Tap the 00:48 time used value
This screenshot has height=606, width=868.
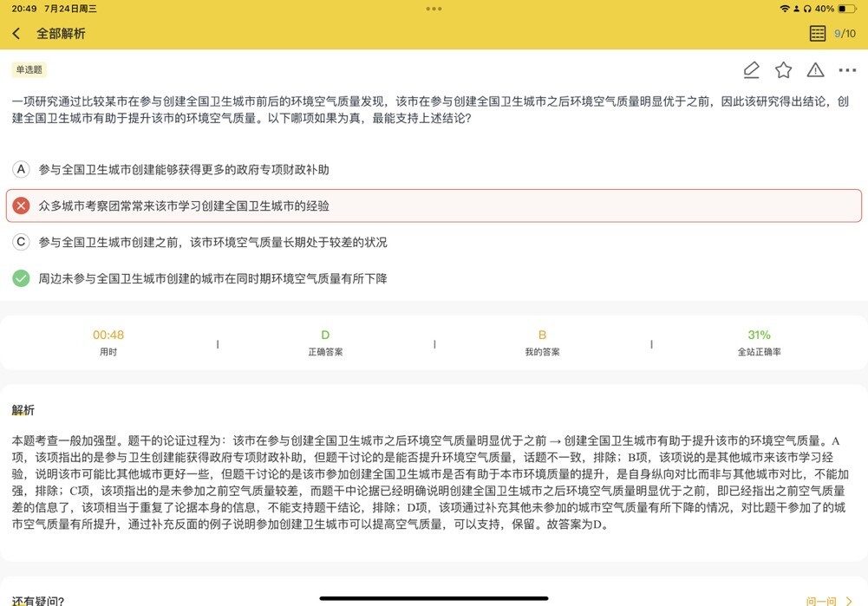(108, 335)
